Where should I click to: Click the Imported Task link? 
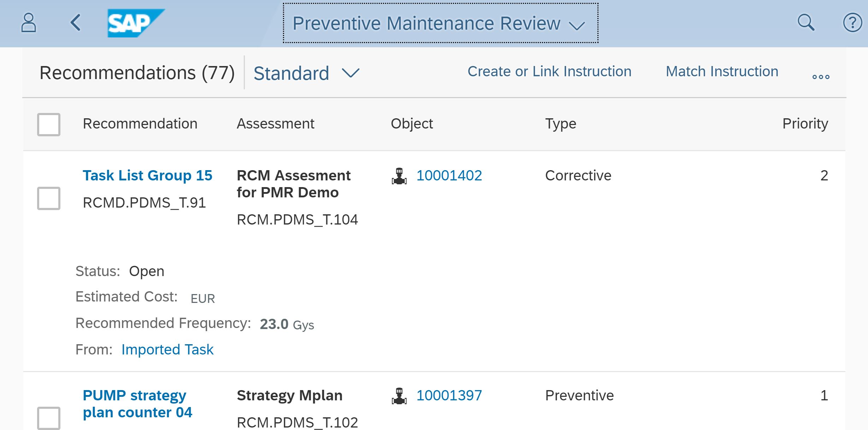(x=167, y=349)
